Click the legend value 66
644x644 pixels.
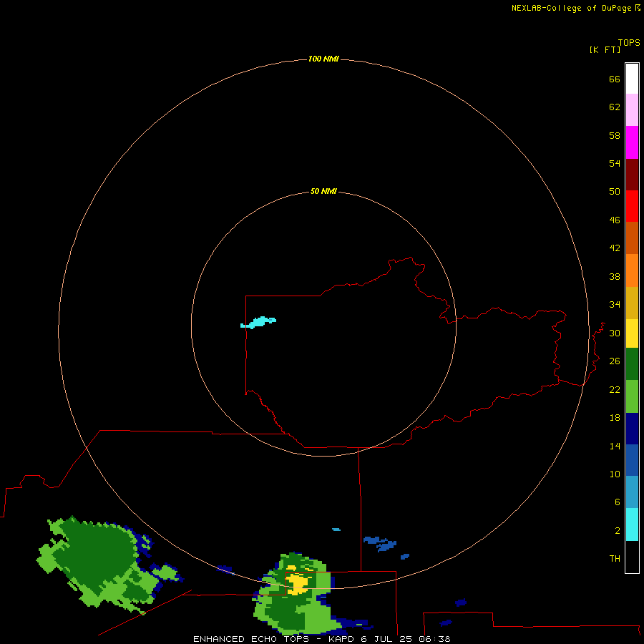[x=615, y=79]
